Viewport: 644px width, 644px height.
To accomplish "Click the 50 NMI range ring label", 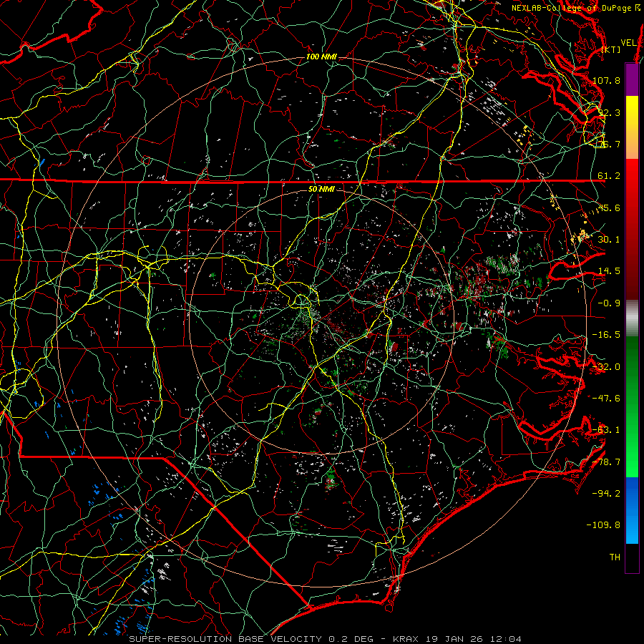I will (x=321, y=190).
